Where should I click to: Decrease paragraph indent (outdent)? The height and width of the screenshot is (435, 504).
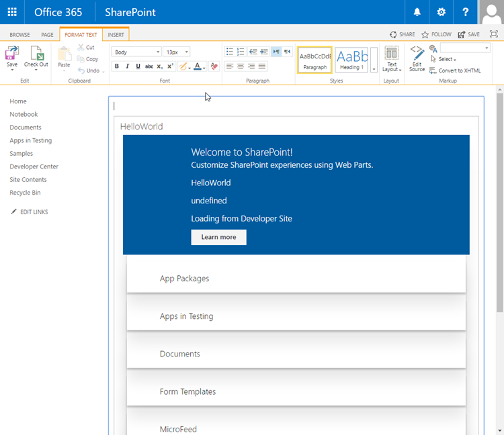pyautogui.click(x=253, y=52)
